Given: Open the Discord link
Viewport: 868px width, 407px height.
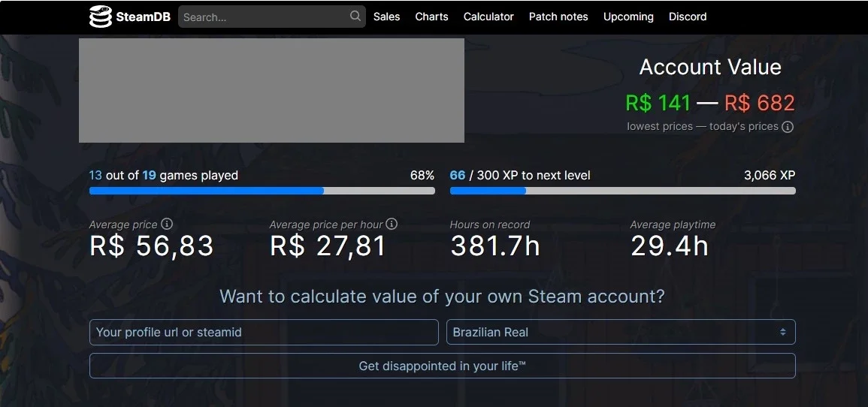Looking at the screenshot, I should pyautogui.click(x=688, y=17).
